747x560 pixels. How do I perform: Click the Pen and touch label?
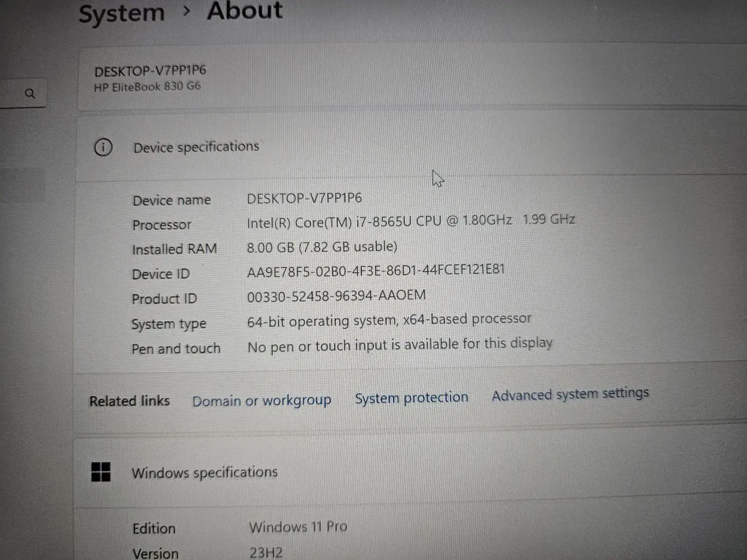[x=176, y=348]
